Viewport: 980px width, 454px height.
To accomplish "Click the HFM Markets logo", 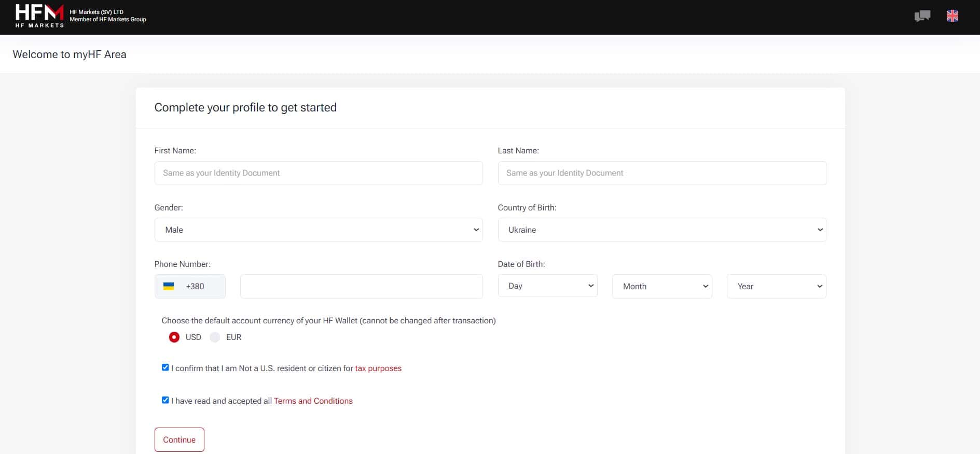I will pyautogui.click(x=39, y=16).
